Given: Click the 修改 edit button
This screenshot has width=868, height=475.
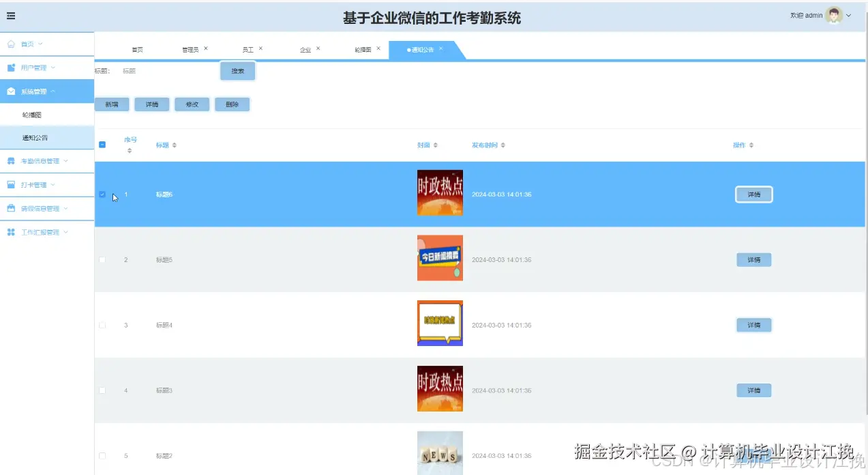Looking at the screenshot, I should point(192,104).
